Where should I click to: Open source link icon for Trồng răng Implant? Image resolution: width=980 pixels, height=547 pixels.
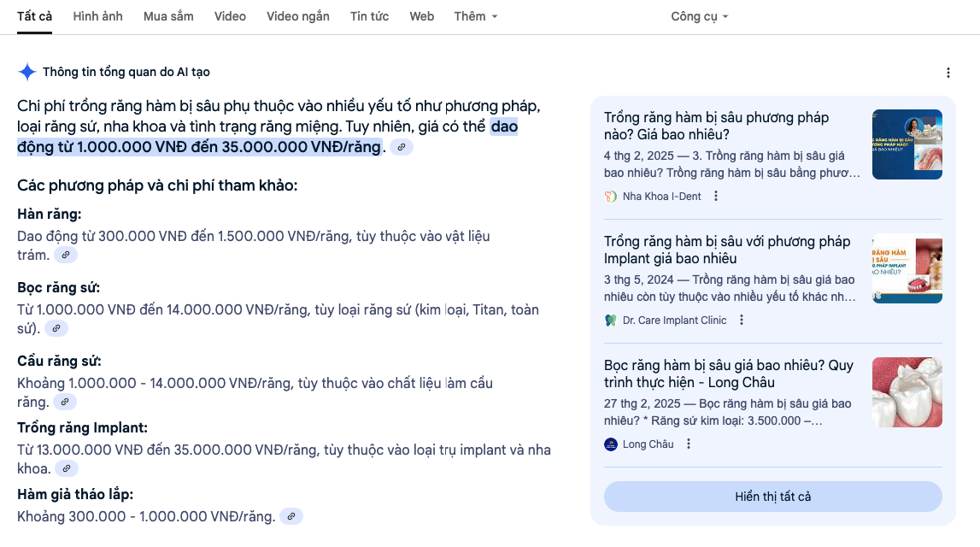pyautogui.click(x=67, y=468)
